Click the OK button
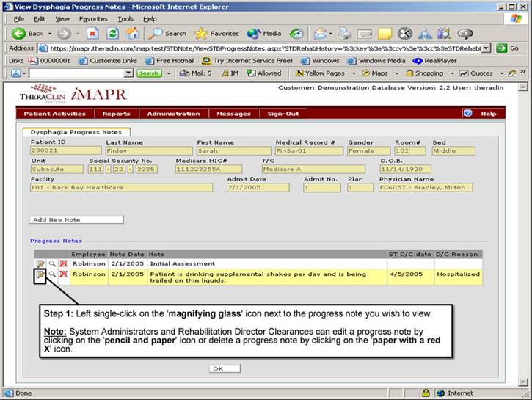 [x=225, y=368]
